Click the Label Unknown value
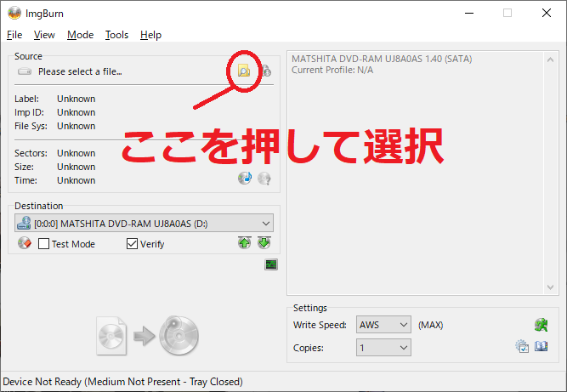Viewport: 567px width, 392px height. (77, 99)
